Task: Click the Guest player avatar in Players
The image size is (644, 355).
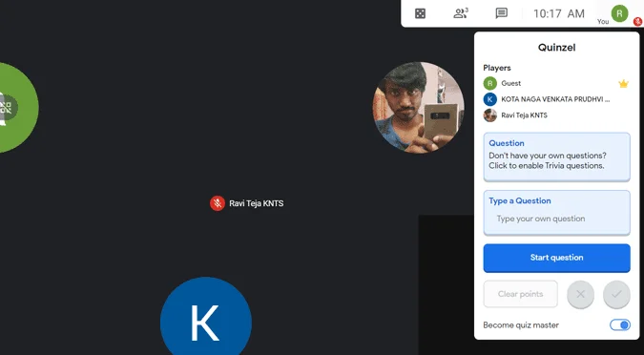Action: (490, 83)
